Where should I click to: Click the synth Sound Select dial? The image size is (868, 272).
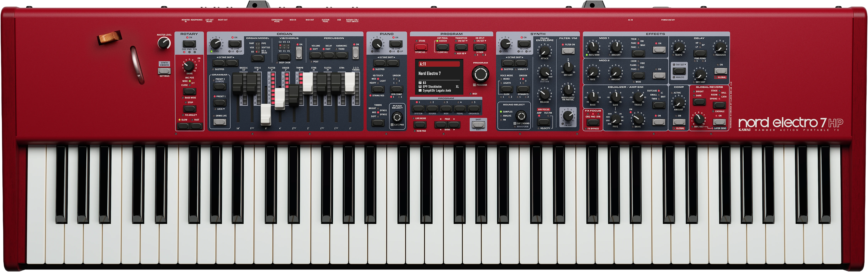click(x=521, y=116)
